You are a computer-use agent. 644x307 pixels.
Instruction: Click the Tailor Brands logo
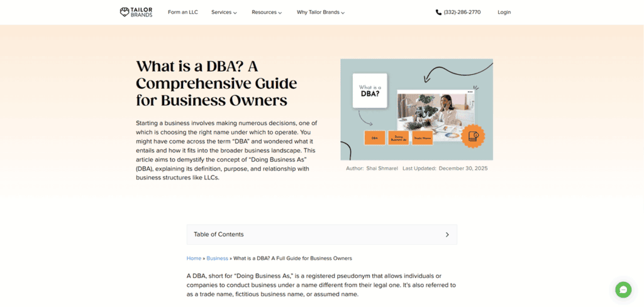[x=136, y=13]
